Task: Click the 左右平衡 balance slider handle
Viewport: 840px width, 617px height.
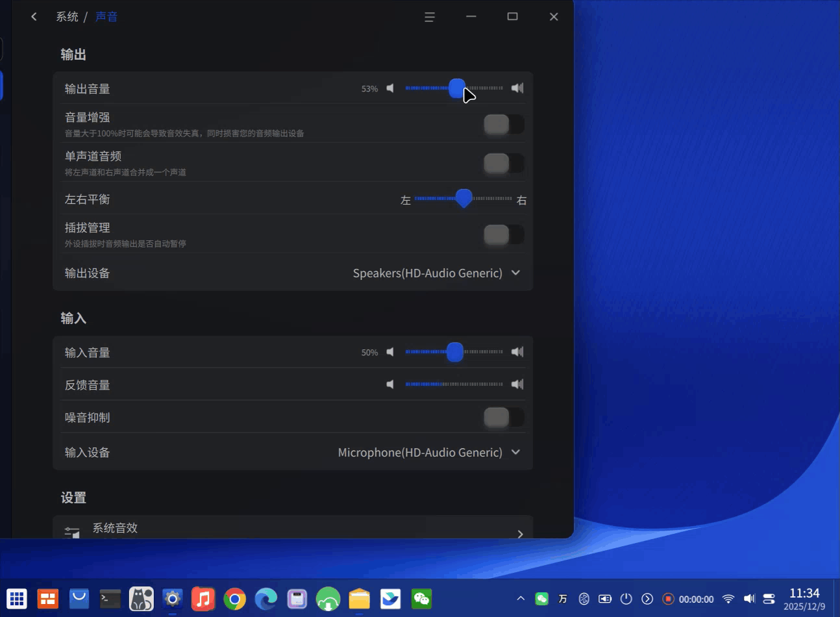Action: point(463,198)
